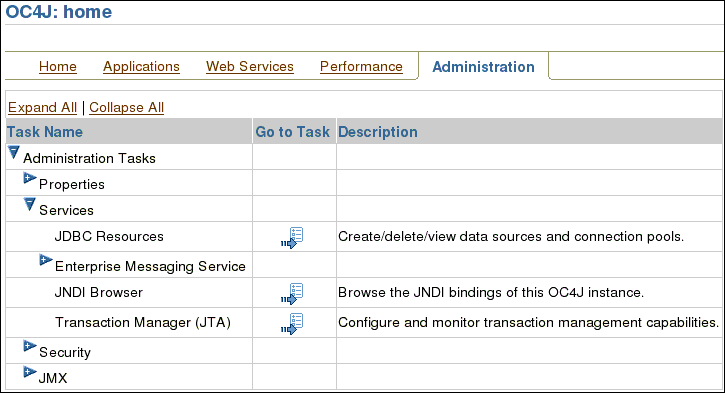Image resolution: width=725 pixels, height=393 pixels.
Task: Go to the Performance tab
Action: 361,67
